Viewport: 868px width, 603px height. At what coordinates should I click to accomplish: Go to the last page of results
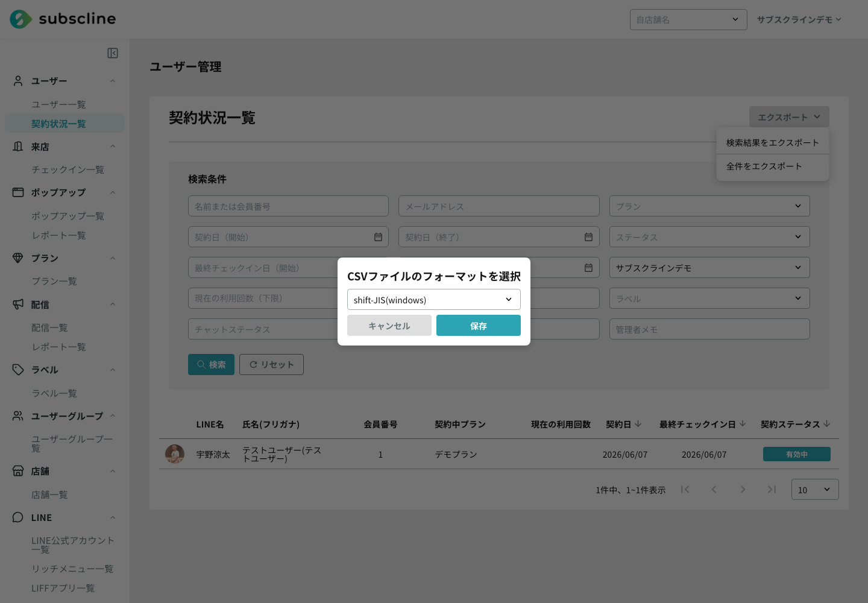click(x=772, y=490)
